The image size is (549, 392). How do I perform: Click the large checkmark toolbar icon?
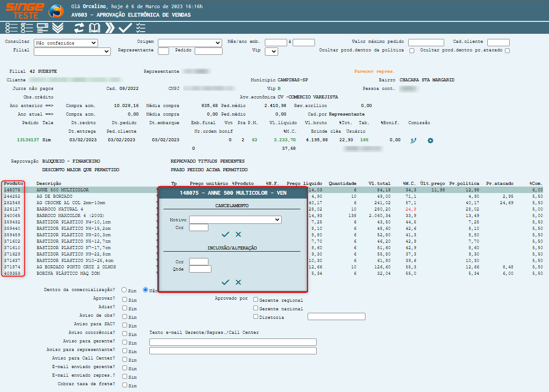125,28
